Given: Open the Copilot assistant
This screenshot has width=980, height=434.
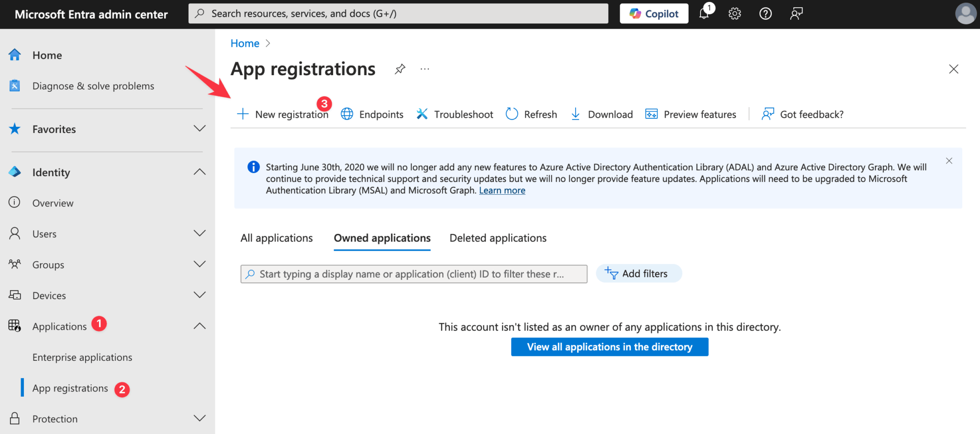Looking at the screenshot, I should 654,13.
